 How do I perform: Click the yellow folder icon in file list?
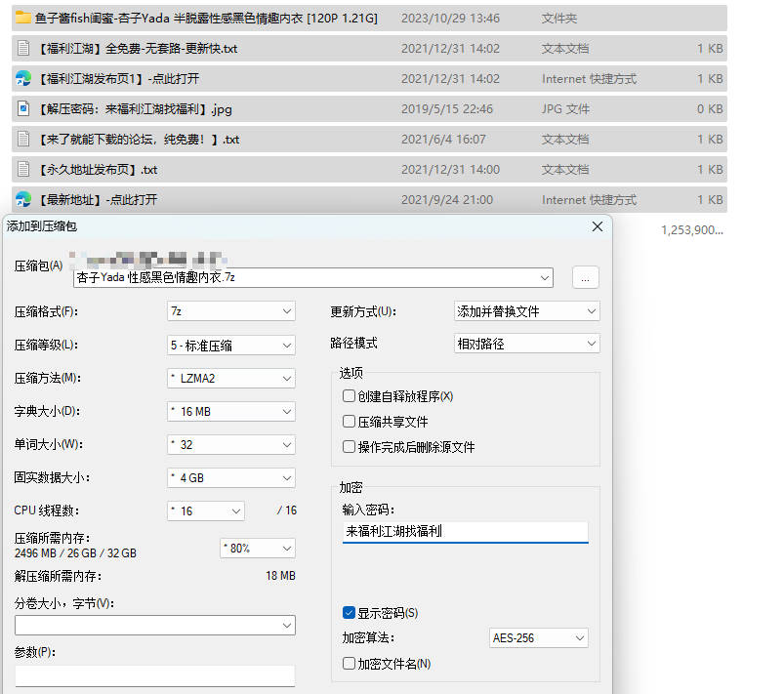pyautogui.click(x=23, y=18)
